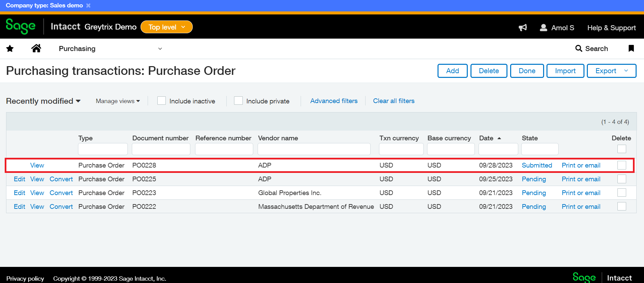Convert purchase order PO0225
The image size is (644, 283).
61,179
